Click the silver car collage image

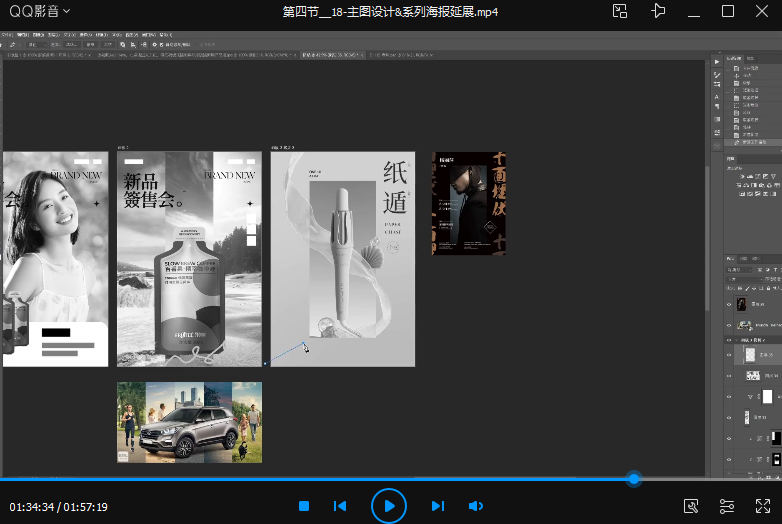[x=189, y=422]
